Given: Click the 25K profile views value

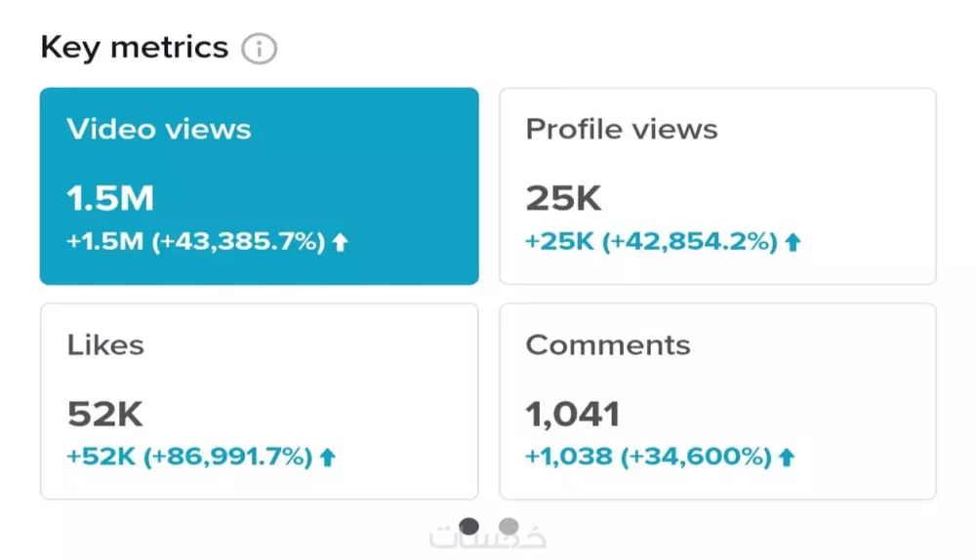Looking at the screenshot, I should click(564, 199).
